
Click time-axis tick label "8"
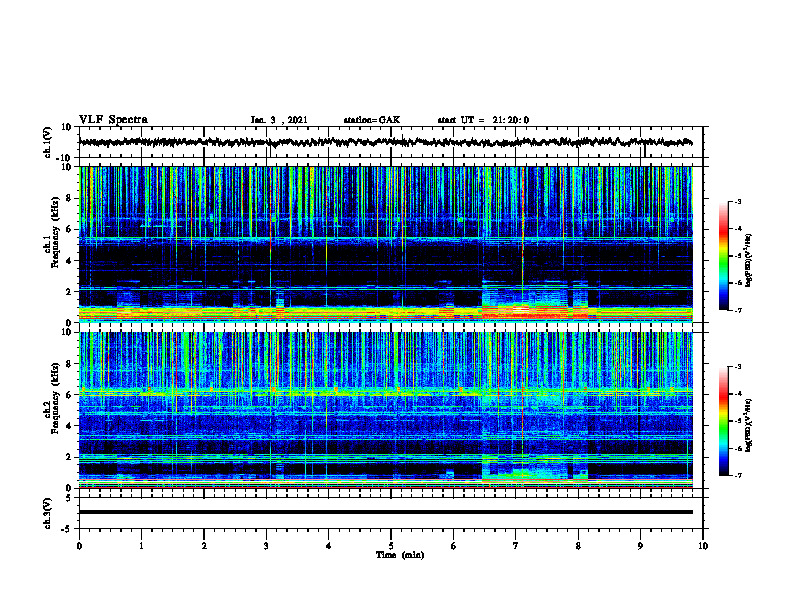[x=578, y=546]
